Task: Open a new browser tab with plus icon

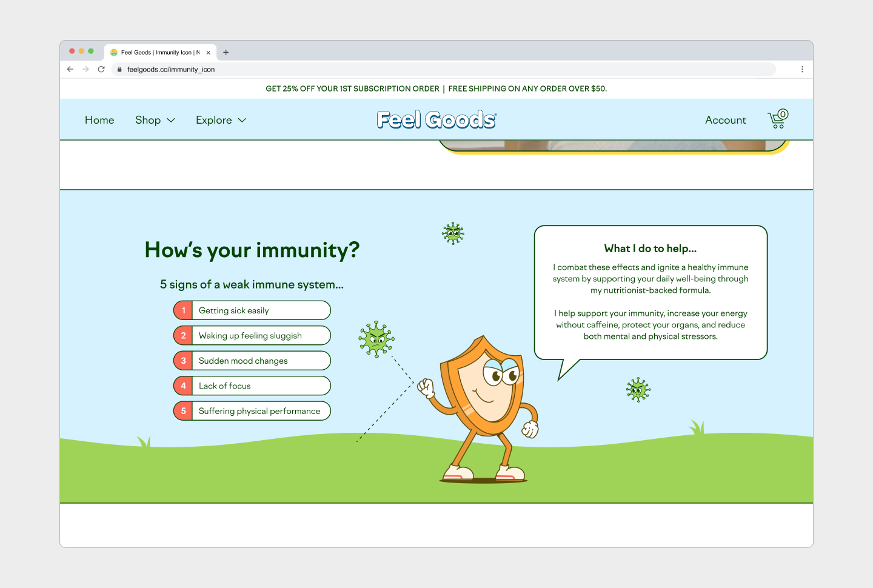Action: tap(226, 52)
